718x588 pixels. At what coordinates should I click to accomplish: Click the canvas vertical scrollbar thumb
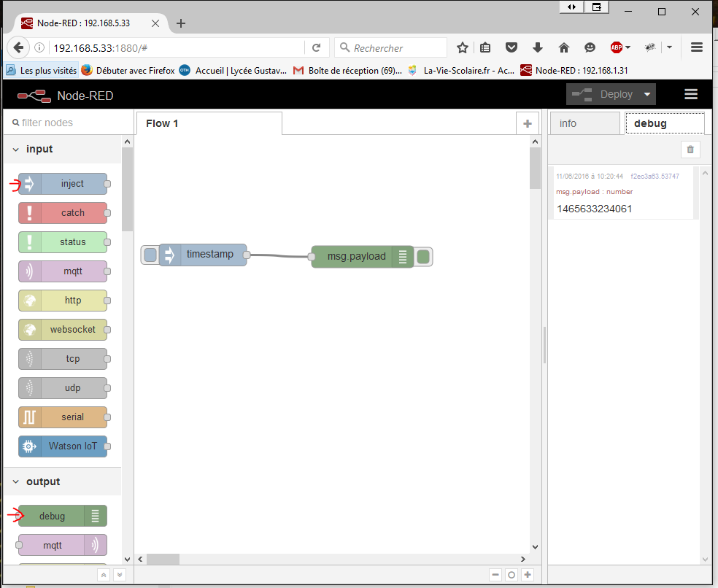[x=535, y=168]
